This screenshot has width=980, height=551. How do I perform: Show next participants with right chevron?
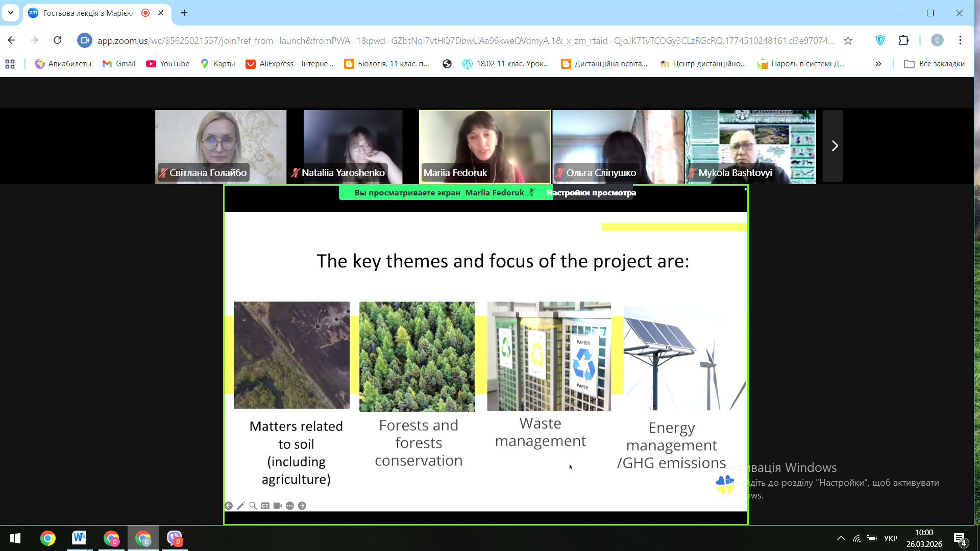click(834, 146)
